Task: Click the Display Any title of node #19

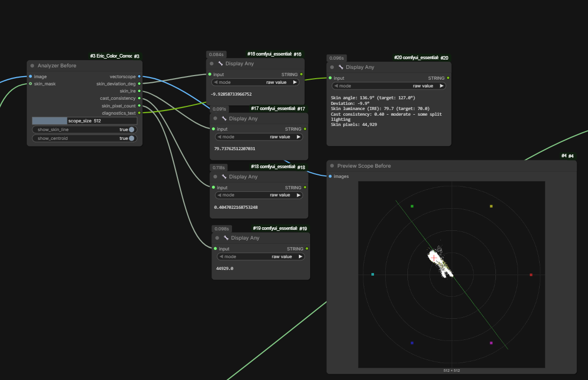Action: pos(245,238)
